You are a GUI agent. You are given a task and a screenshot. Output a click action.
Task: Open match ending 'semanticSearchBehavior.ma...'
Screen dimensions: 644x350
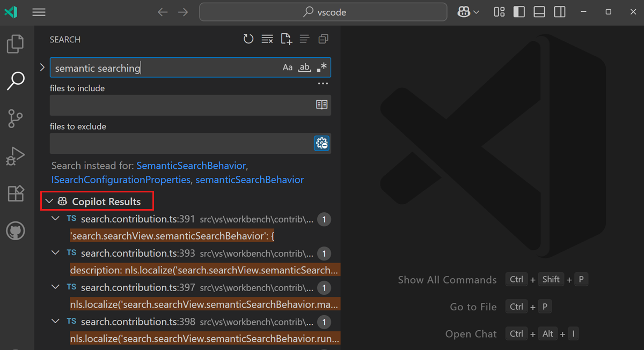pyautogui.click(x=204, y=304)
